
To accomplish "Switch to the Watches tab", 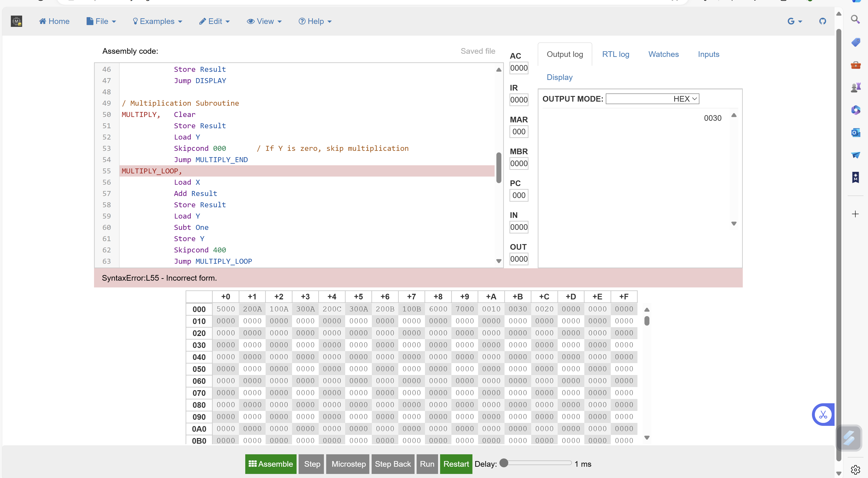I will [663, 54].
